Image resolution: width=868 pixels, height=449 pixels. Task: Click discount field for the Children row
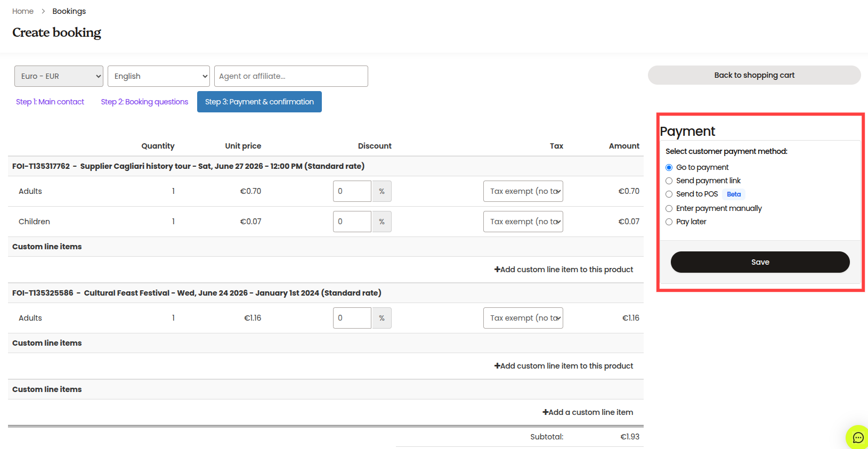tap(352, 222)
